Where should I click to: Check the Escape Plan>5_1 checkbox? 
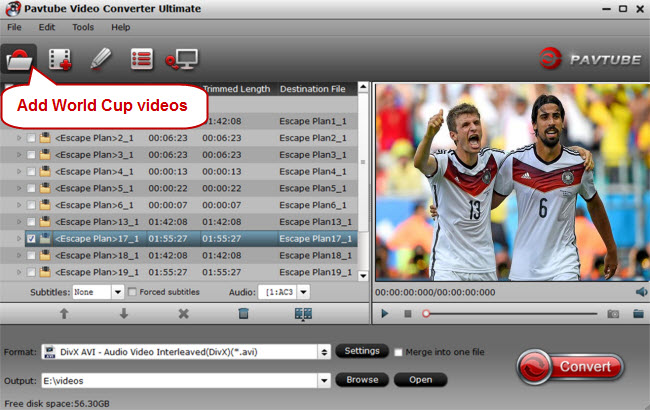(31, 188)
